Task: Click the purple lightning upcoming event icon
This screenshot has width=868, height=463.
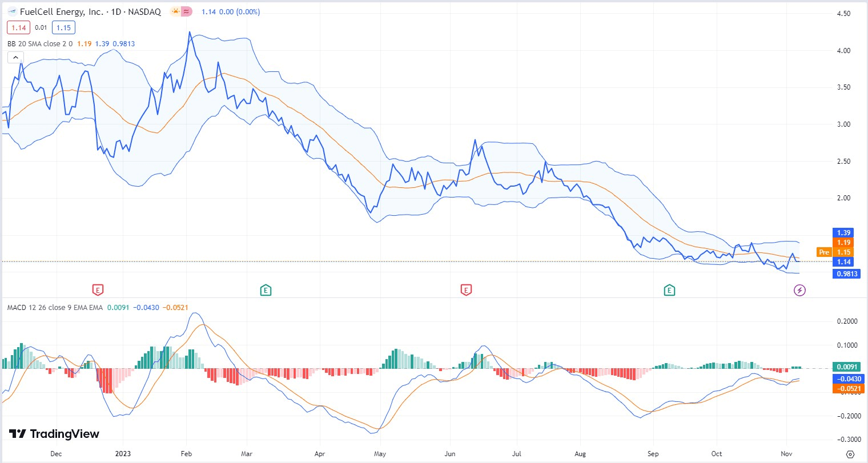Action: click(x=799, y=291)
